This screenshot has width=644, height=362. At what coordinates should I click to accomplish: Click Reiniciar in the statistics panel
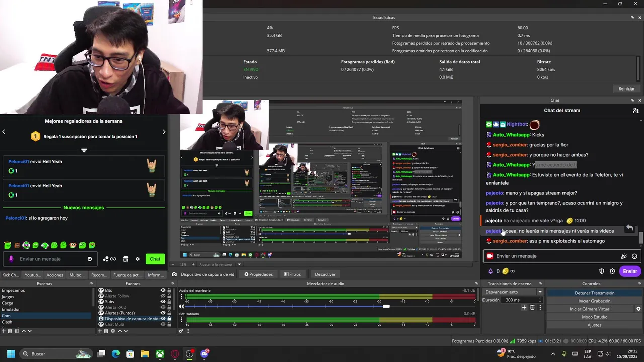coord(626,88)
